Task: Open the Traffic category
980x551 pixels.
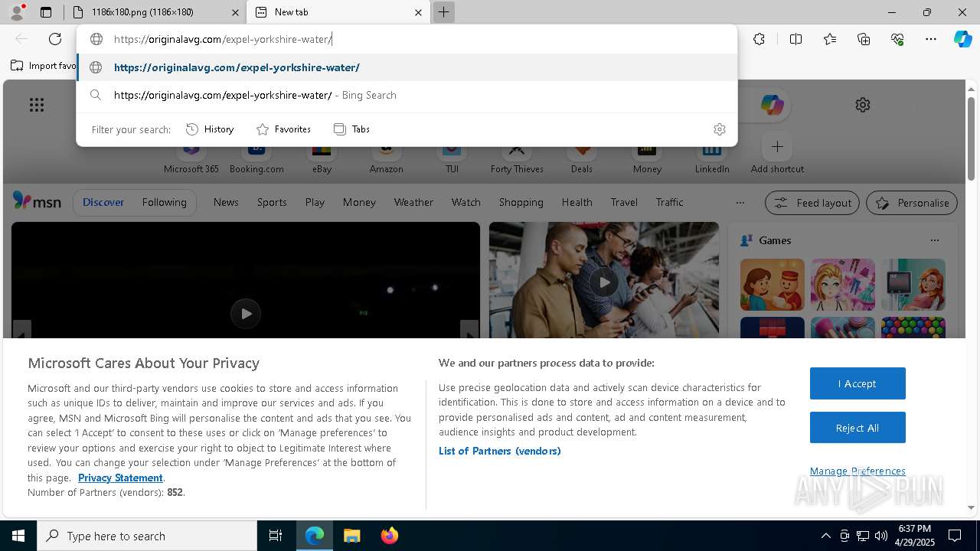Action: [669, 202]
